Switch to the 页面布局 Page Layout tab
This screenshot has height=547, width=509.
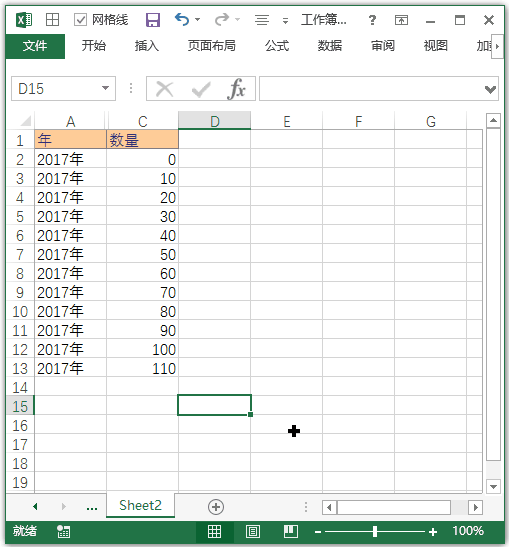point(211,46)
